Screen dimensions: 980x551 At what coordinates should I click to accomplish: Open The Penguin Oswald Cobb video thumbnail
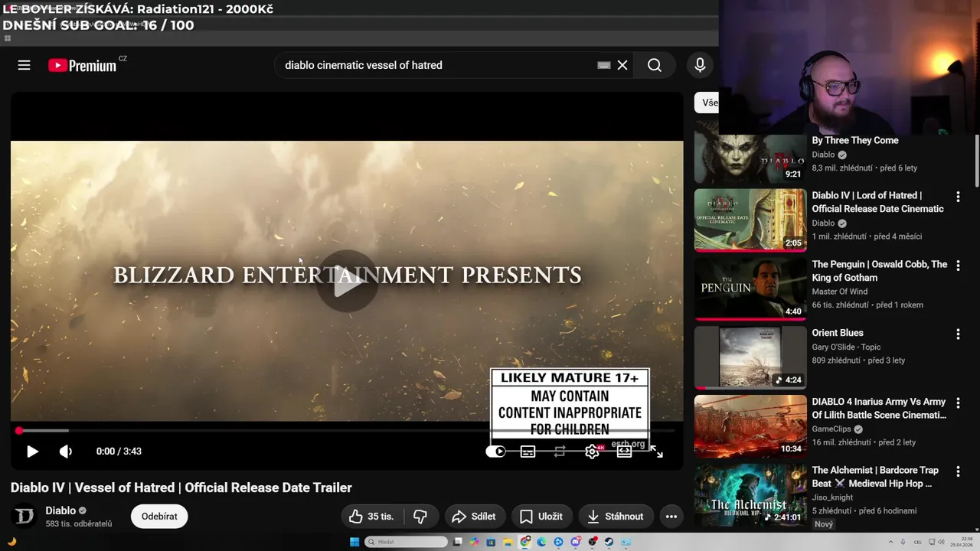coord(750,289)
